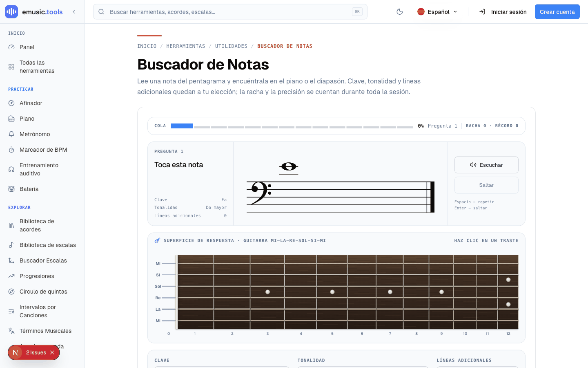Click the Iniciar sesión link
Screen dimensions: 588x368
[x=503, y=12]
